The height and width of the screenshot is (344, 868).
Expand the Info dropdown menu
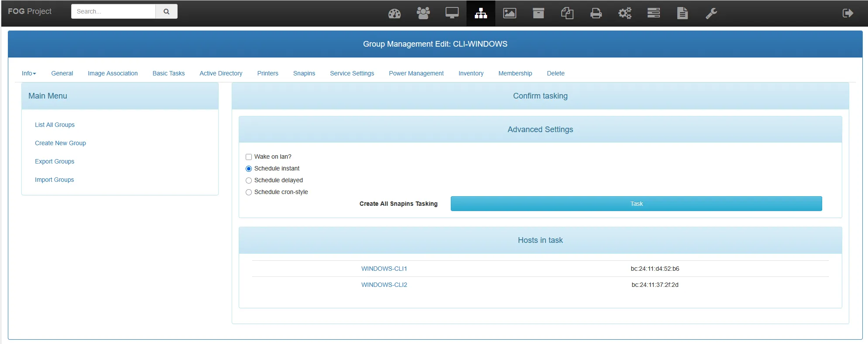coord(29,73)
